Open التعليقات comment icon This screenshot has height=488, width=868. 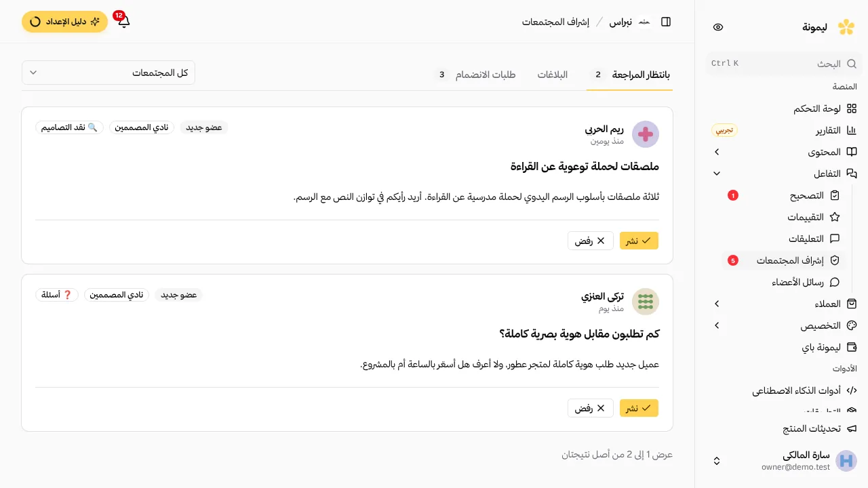click(835, 239)
